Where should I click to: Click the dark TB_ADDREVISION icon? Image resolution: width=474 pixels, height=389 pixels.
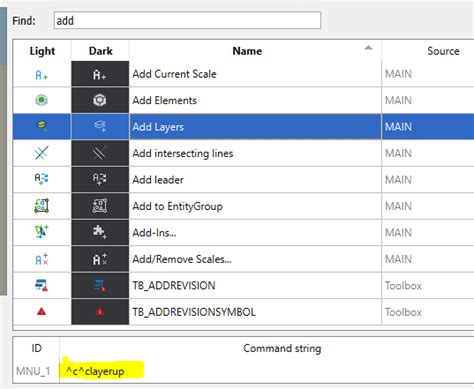click(x=100, y=285)
